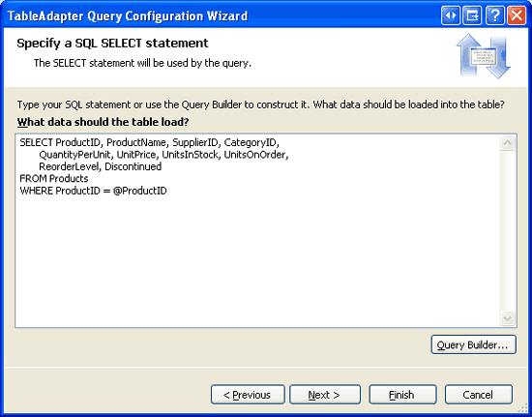Click the wizard's blue arrows header graphic
Viewport: 532px width, 417px height.
(483, 56)
